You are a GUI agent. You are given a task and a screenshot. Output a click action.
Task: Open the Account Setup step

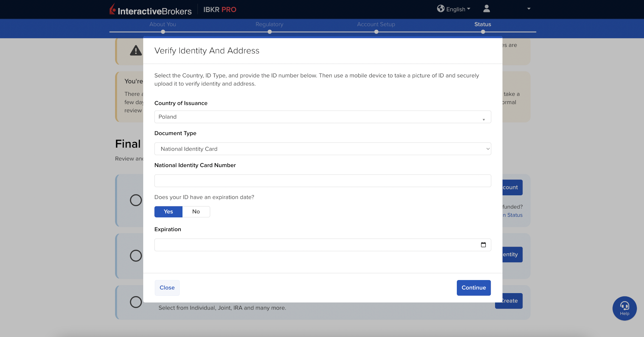(x=376, y=24)
